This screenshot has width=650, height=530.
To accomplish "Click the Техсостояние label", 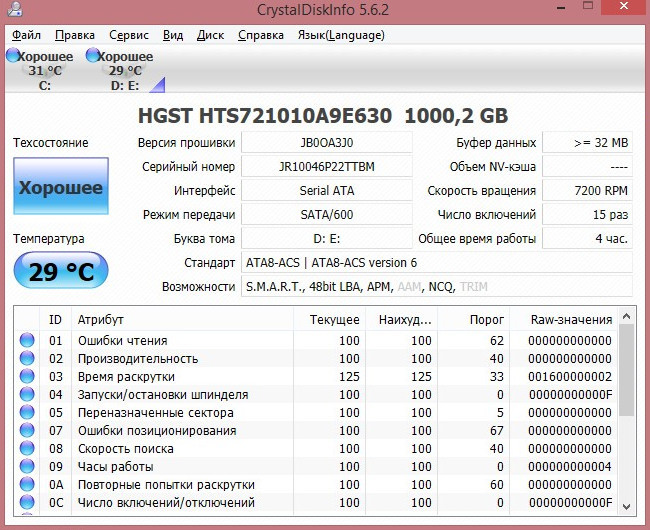I will (51, 143).
